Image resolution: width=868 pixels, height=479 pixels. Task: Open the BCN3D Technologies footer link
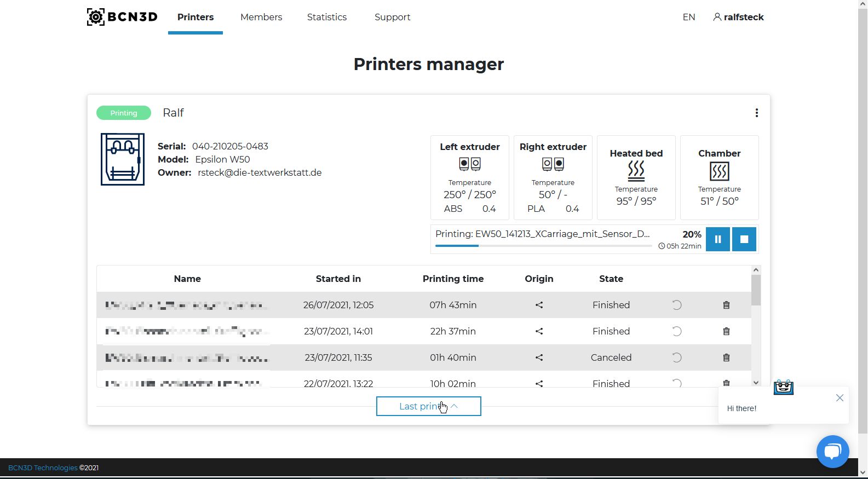(x=43, y=468)
